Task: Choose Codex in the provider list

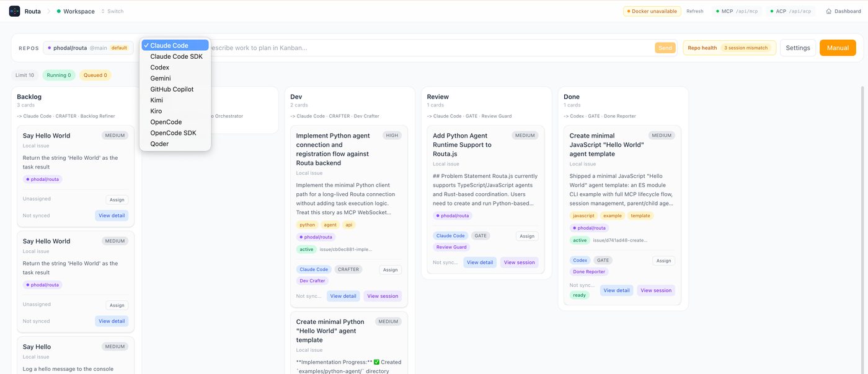Action: (x=175, y=67)
